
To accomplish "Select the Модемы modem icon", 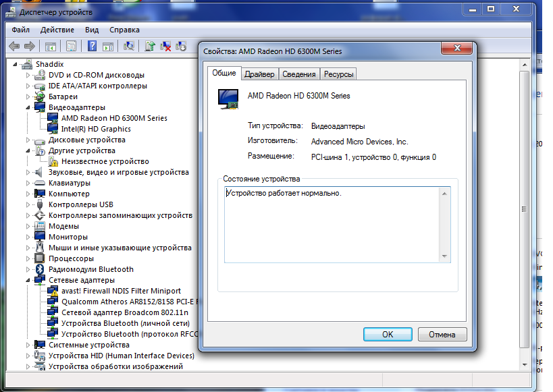I will tap(40, 226).
